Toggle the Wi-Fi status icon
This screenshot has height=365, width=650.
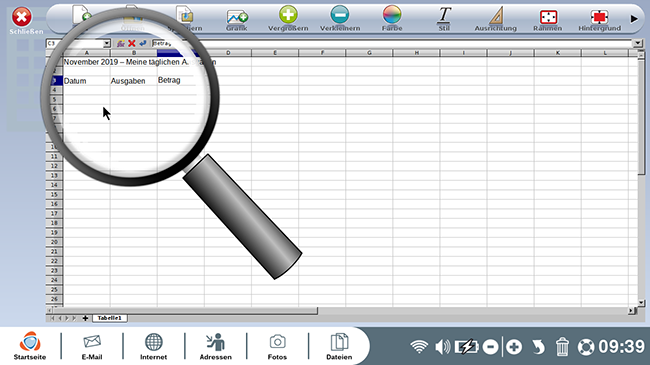[419, 346]
